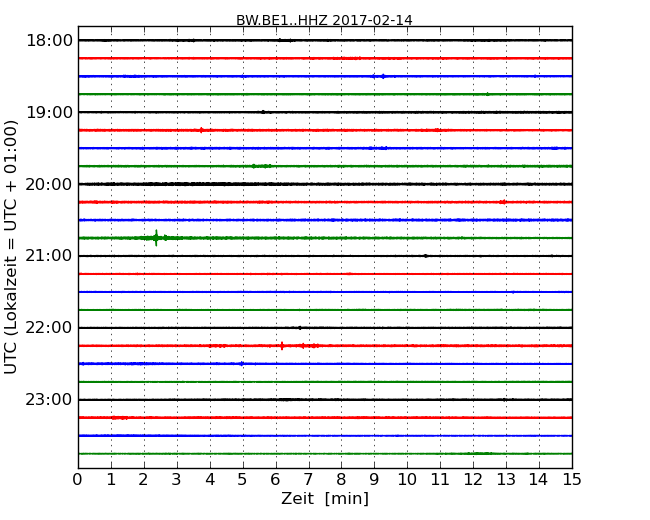This screenshot has height=520, width=650.
Task: Select the 18:00 y-axis tick label
Action: point(49,41)
